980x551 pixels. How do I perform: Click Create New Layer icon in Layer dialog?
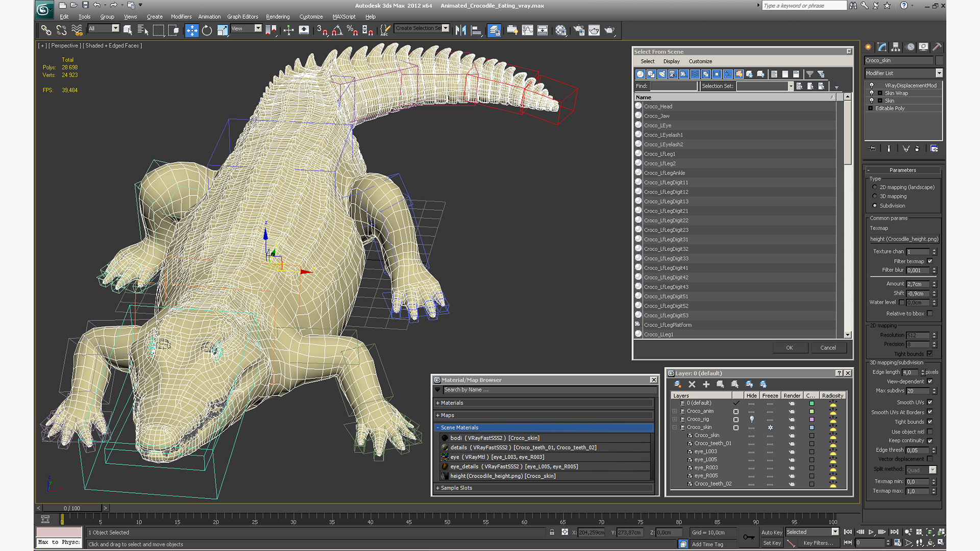tap(678, 384)
